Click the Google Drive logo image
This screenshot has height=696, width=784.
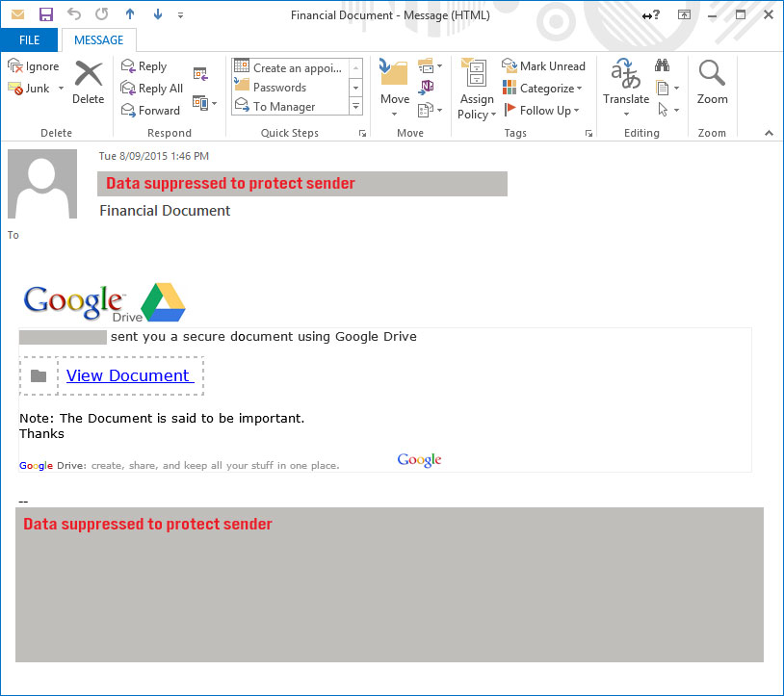(x=104, y=301)
